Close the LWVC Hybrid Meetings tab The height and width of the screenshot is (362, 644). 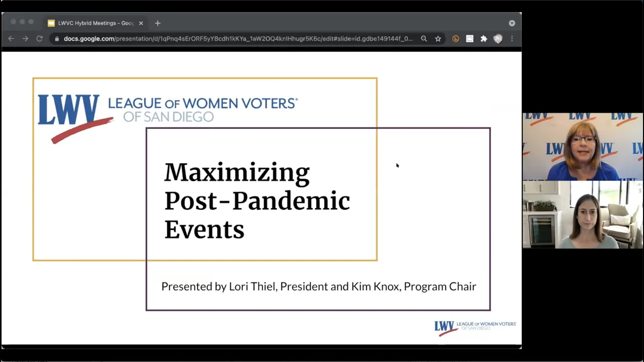point(141,23)
